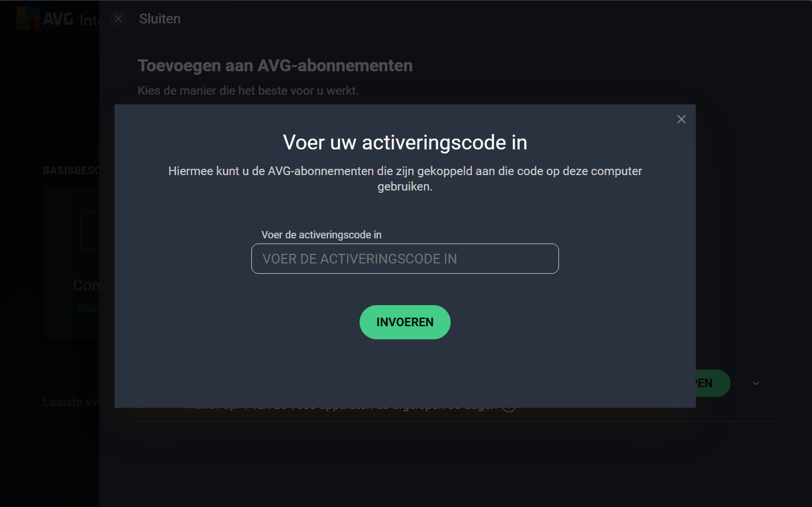Screen dimensions: 812x507
Task: Click the BASISBESCHERMING section header
Action: coord(71,171)
